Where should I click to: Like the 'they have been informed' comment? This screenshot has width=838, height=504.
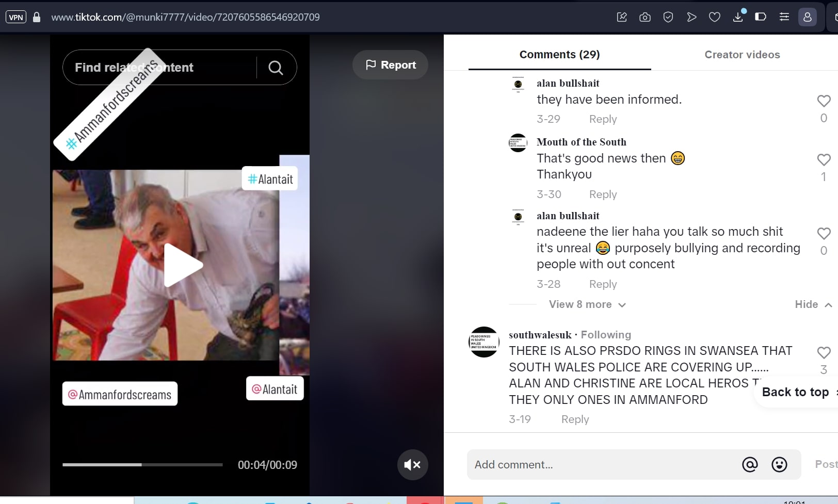(x=824, y=101)
